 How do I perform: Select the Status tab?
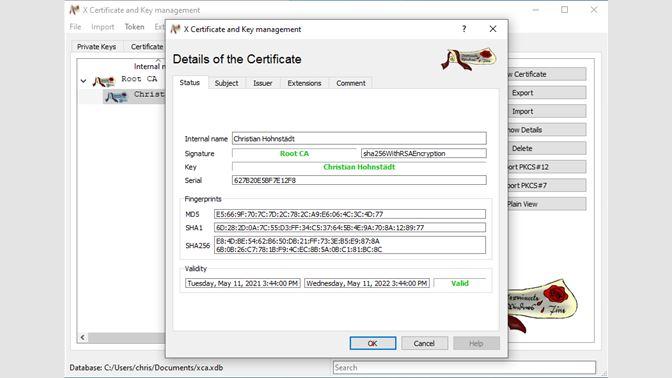(190, 82)
